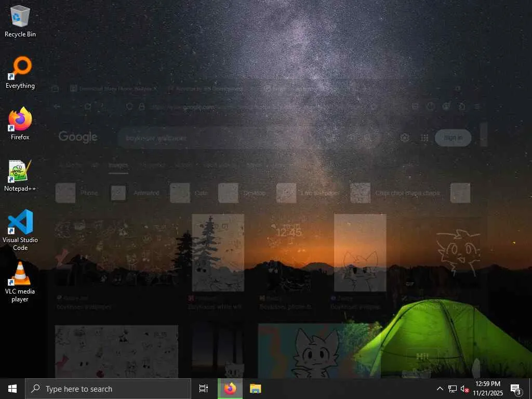The width and height of the screenshot is (532, 399).
Task: Select the VLC media player desktop shortcut
Action: 20,282
